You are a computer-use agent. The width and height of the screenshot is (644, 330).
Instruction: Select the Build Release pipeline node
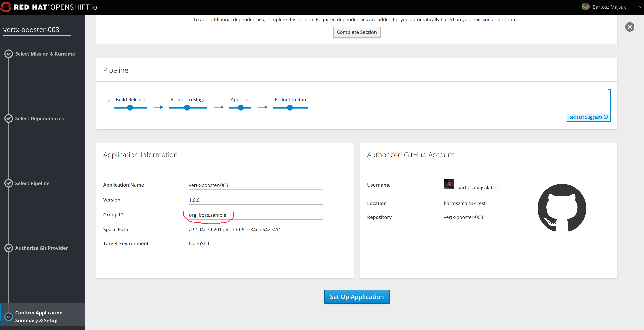click(x=130, y=108)
